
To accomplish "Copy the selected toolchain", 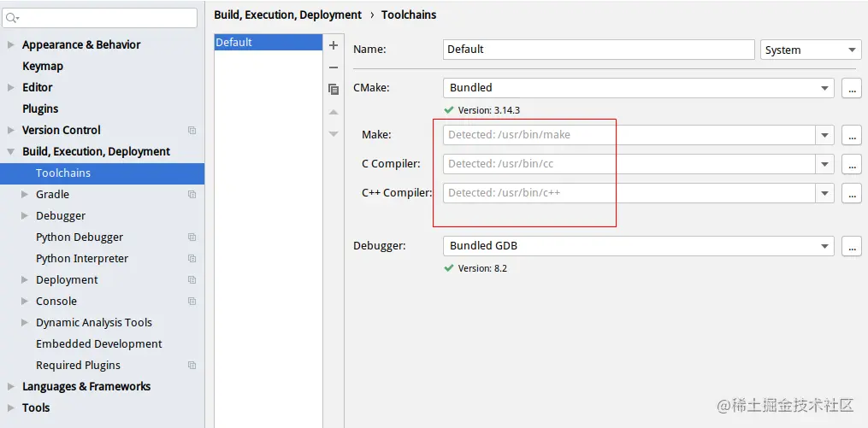I will (334, 89).
